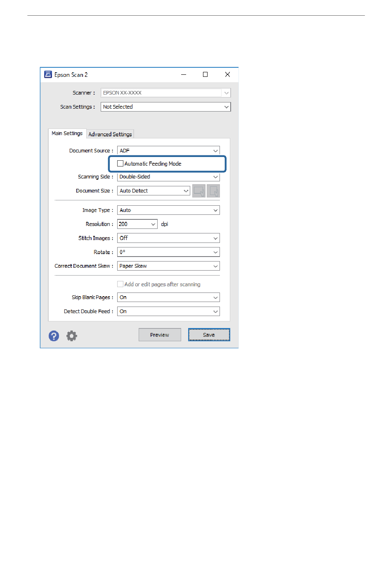Switch to the Main Settings tab
The image size is (392, 566).
click(x=67, y=133)
